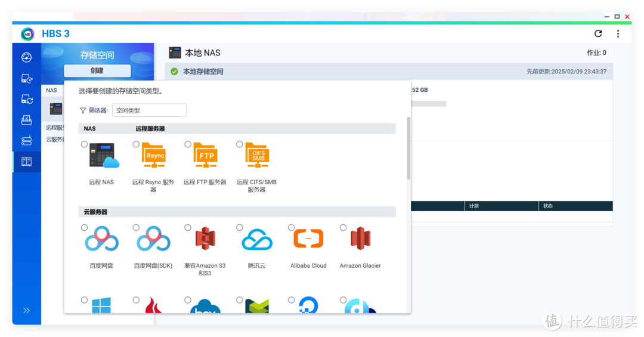Open the Overview dashboard sidebar icon
The height and width of the screenshot is (337, 644).
26,57
